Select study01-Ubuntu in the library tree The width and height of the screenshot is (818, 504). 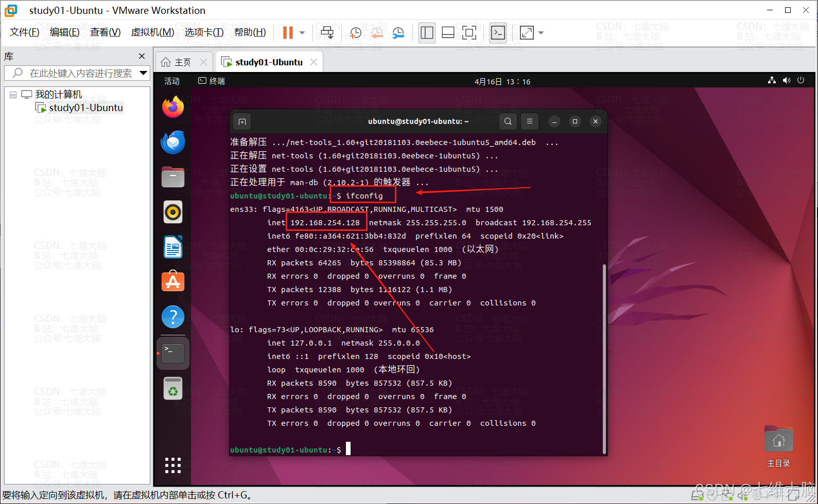(80, 107)
